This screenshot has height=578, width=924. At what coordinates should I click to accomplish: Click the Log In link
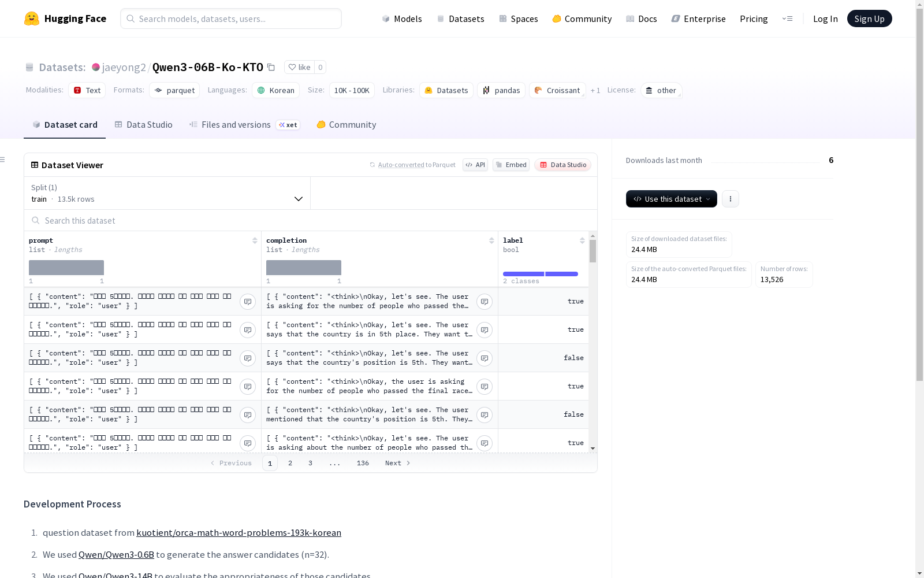coord(825,18)
